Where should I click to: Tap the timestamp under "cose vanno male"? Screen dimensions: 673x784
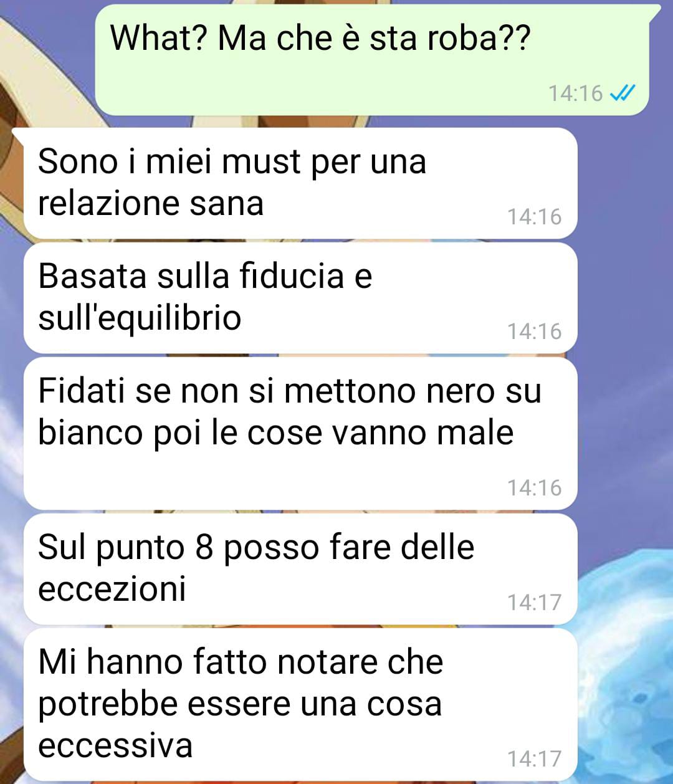point(534,487)
